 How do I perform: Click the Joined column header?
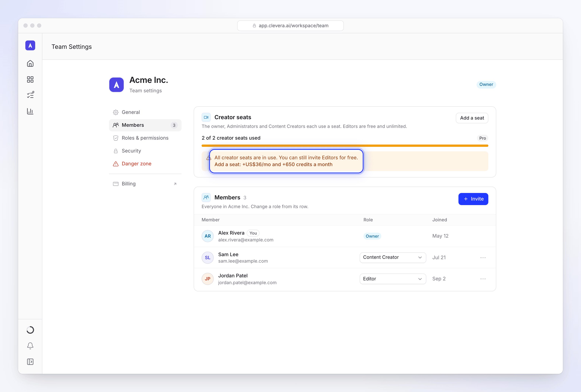click(440, 220)
